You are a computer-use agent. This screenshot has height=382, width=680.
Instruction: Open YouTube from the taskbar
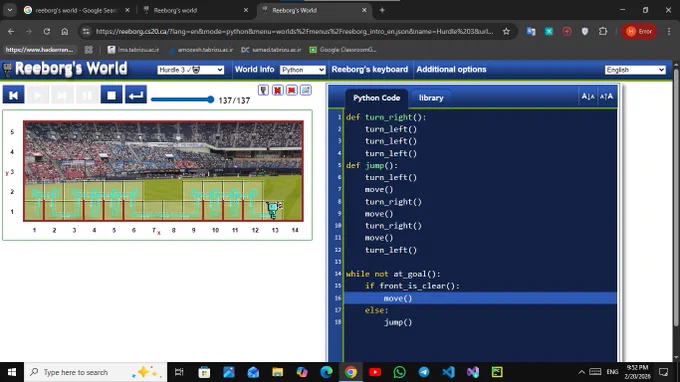(x=375, y=372)
